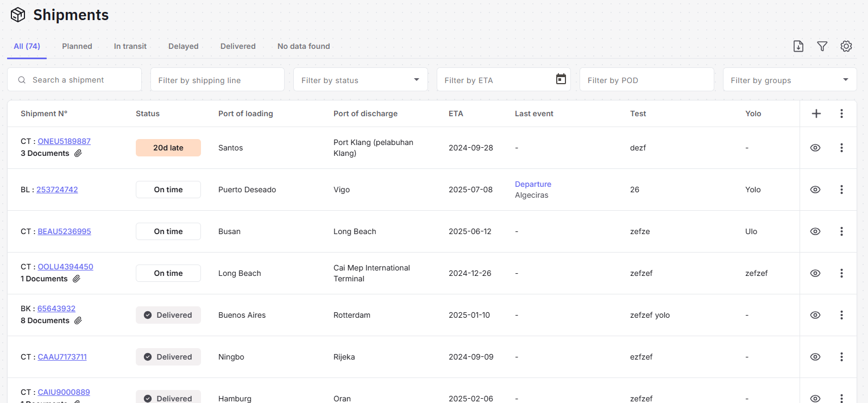
Task: Open the calendar icon in Filter by ETA
Action: pyautogui.click(x=561, y=79)
